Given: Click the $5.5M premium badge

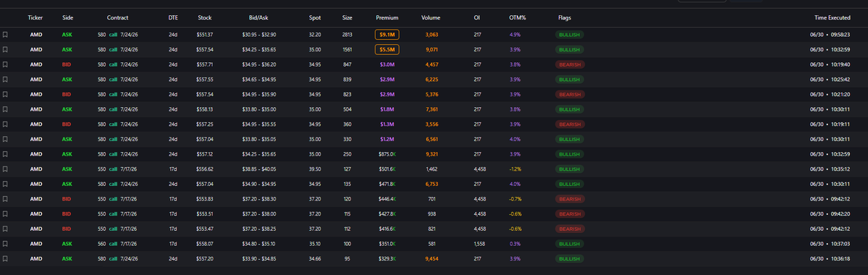Looking at the screenshot, I should tap(387, 49).
